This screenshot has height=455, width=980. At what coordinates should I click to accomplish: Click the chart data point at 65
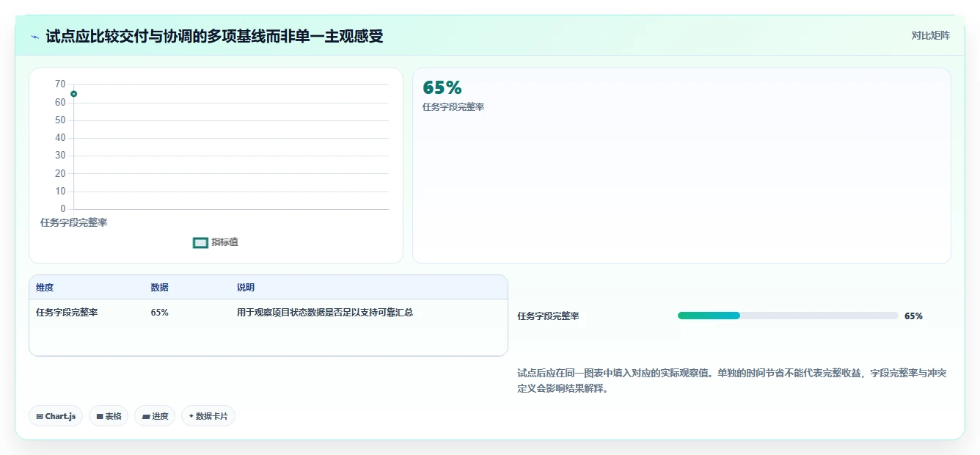click(74, 94)
